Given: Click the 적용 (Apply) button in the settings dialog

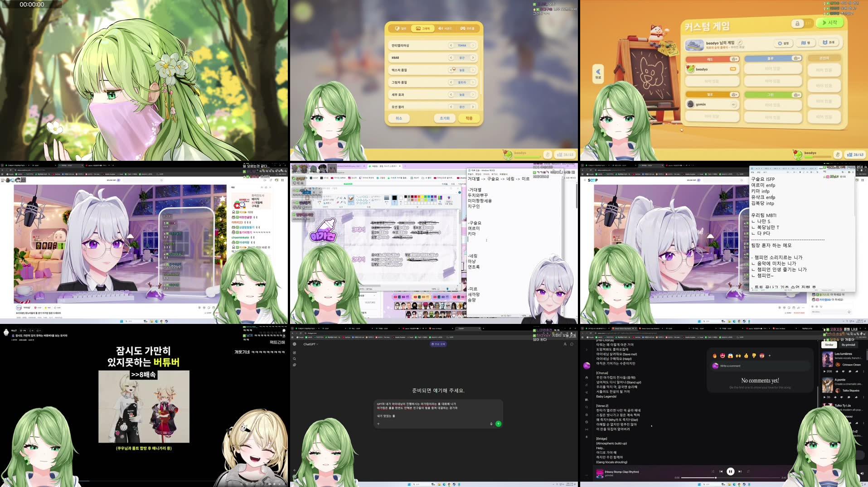Looking at the screenshot, I should pos(469,118).
